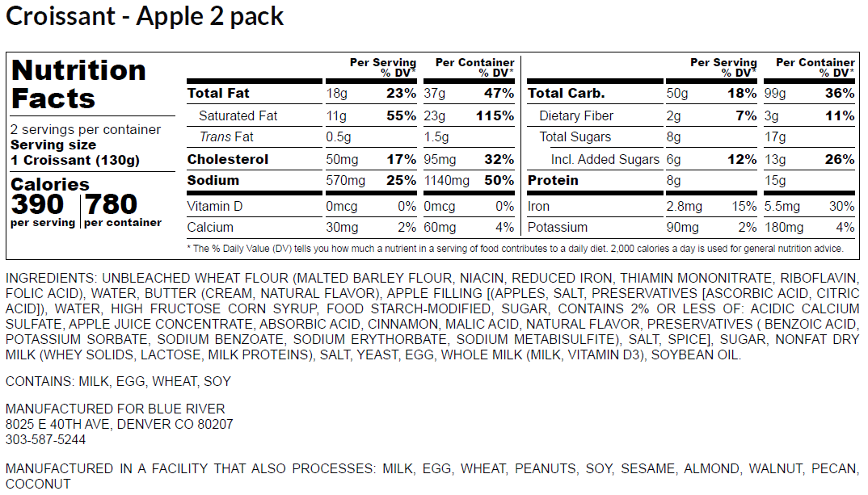The height and width of the screenshot is (495, 868).
Task: Click the 390 calories per serving value
Action: (42, 204)
